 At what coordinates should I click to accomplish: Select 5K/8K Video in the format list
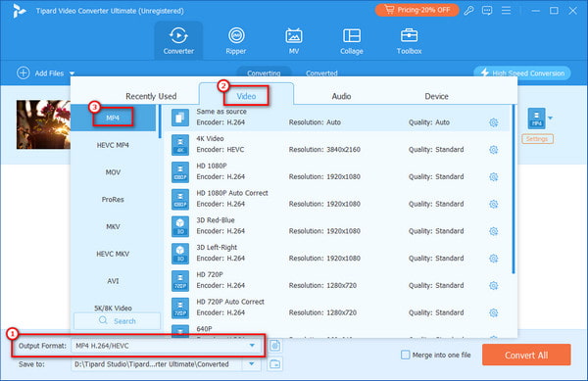click(x=113, y=308)
